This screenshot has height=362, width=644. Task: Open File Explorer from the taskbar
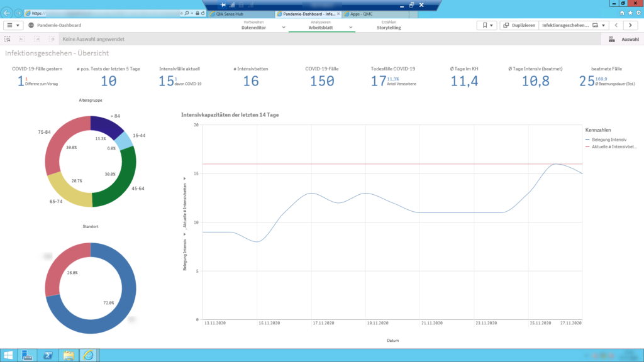[x=68, y=356]
